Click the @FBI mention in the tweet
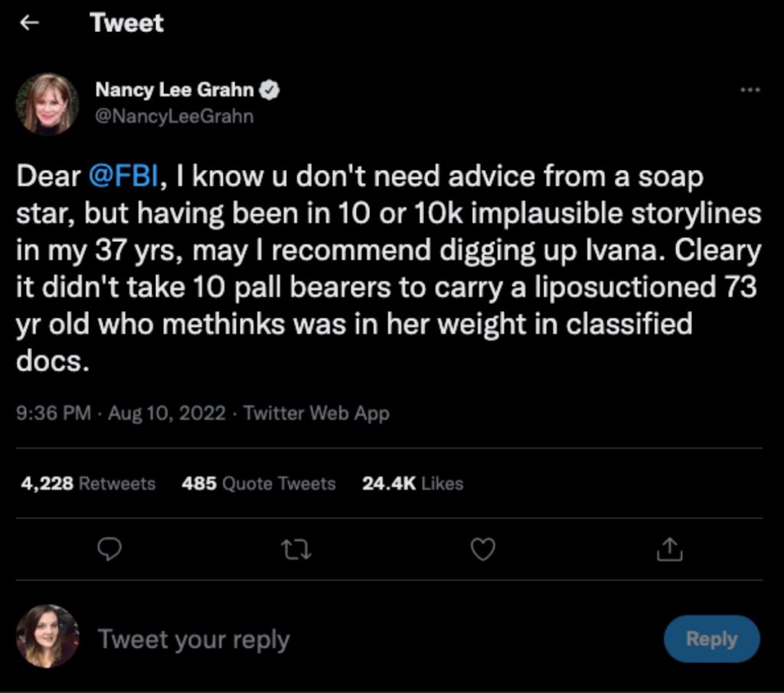Viewport: 784px width, 693px height. click(124, 176)
